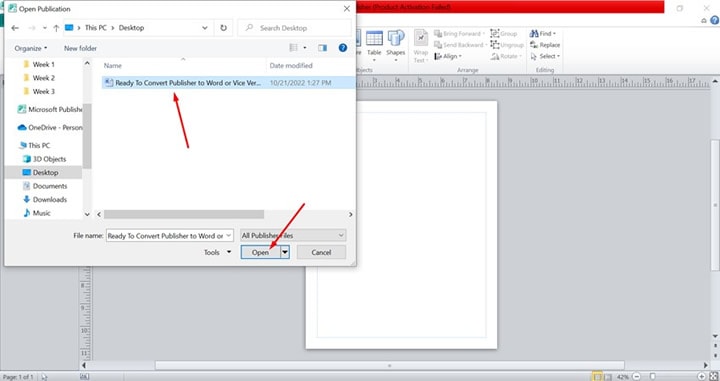The height and width of the screenshot is (381, 720).
Task: Open dialog Help icon
Action: pos(343,48)
